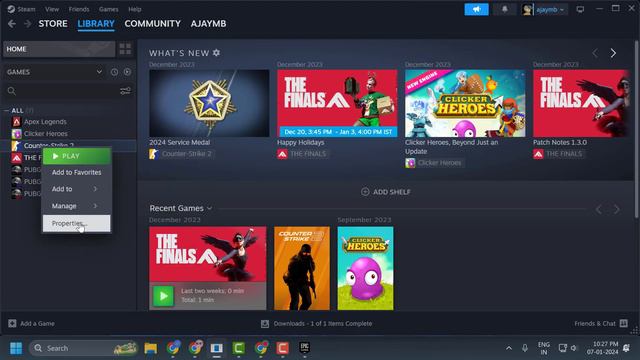Image resolution: width=640 pixels, height=360 pixels.
Task: Click Counter-Strike 2 tag under Service Medal
Action: [x=187, y=154]
